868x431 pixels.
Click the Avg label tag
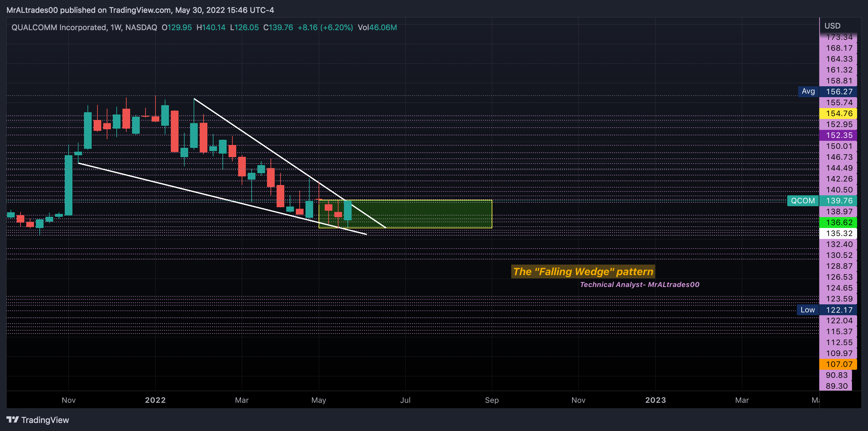click(x=808, y=91)
